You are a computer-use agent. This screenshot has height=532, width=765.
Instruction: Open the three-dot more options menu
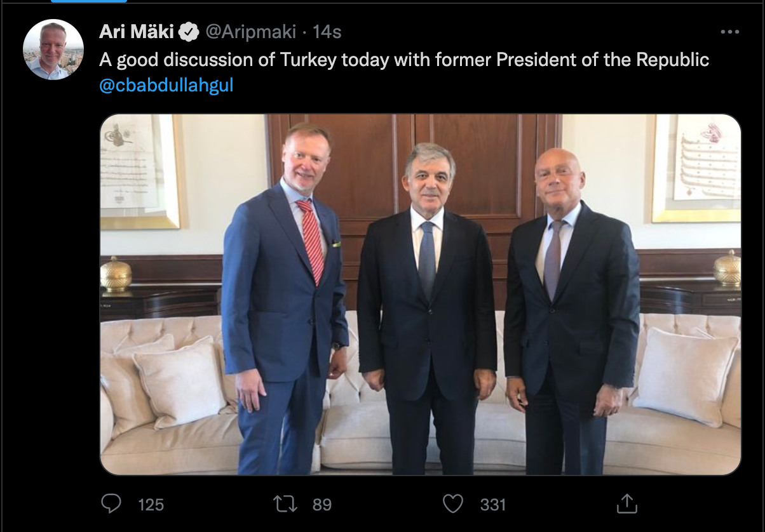[729, 32]
